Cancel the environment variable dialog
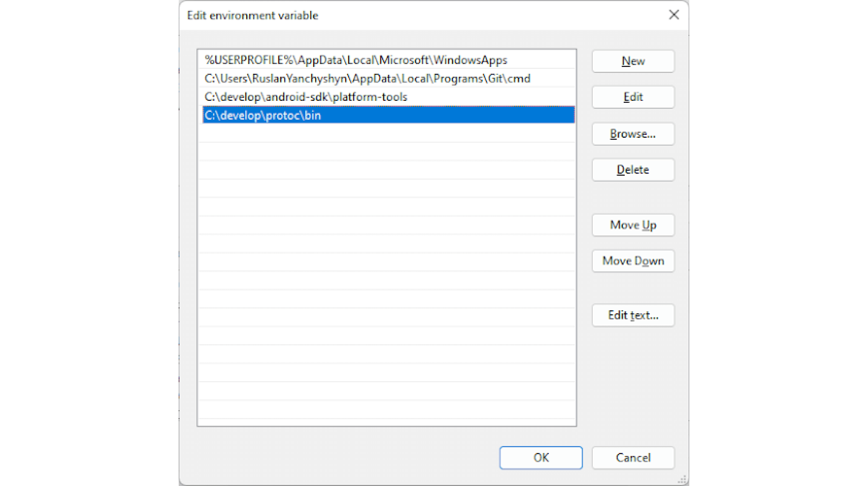 click(633, 458)
